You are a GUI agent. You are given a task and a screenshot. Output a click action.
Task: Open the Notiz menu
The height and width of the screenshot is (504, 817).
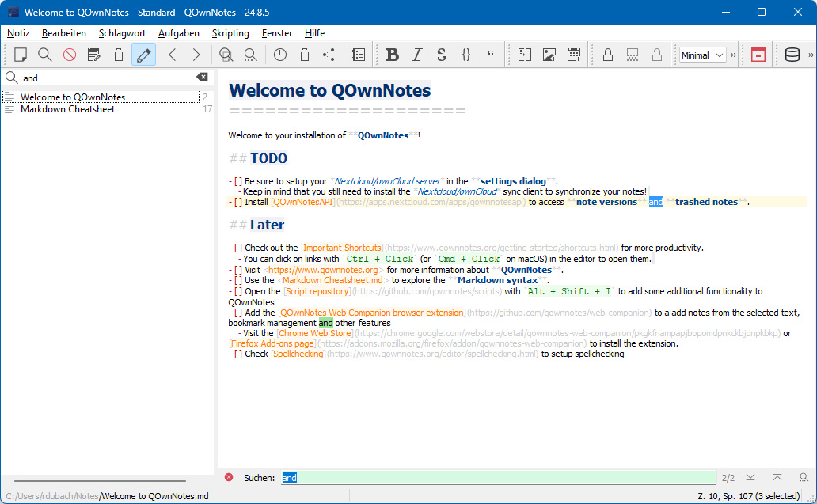18,32
